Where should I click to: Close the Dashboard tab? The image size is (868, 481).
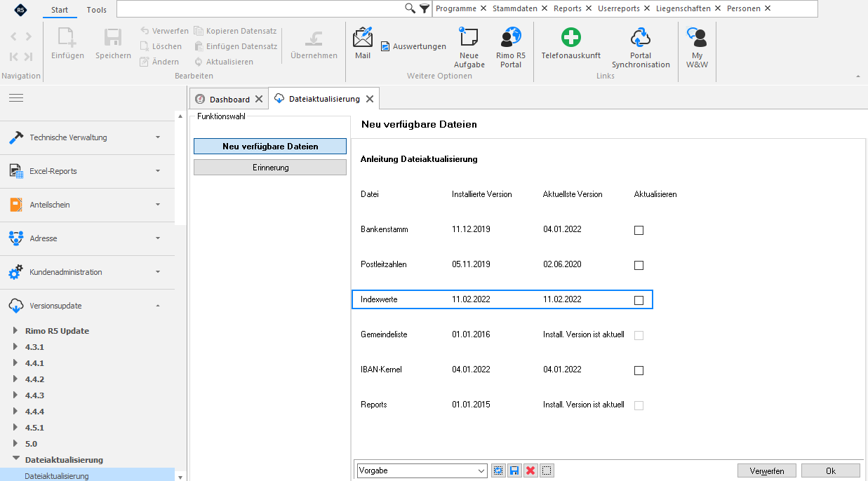point(259,100)
